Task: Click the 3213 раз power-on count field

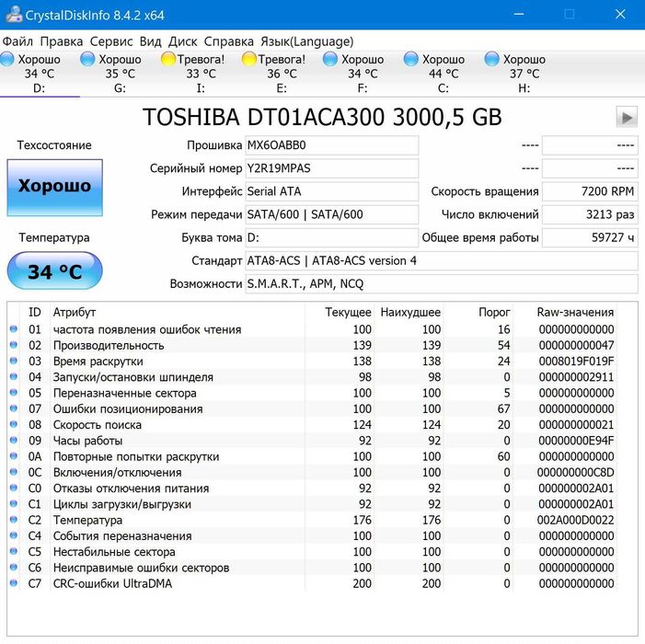Action: point(590,214)
